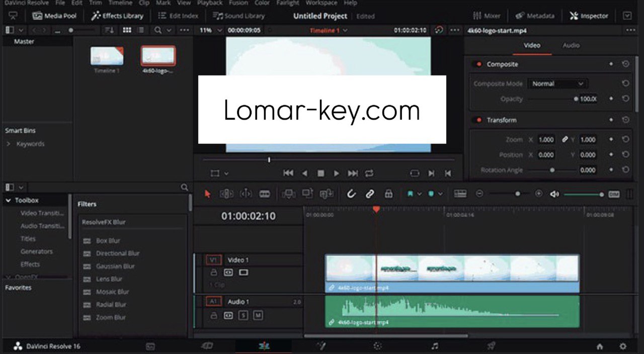Toggle DIM audio button

614,194
